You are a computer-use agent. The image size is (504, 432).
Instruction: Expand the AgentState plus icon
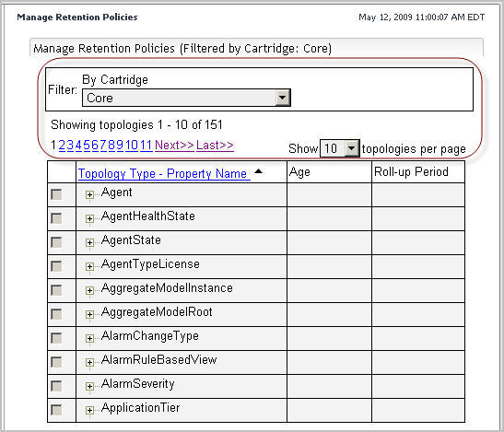[x=89, y=242]
